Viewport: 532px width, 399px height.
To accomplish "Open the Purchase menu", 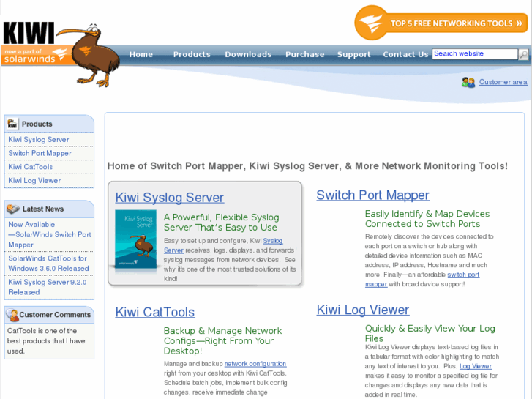I will [x=304, y=54].
